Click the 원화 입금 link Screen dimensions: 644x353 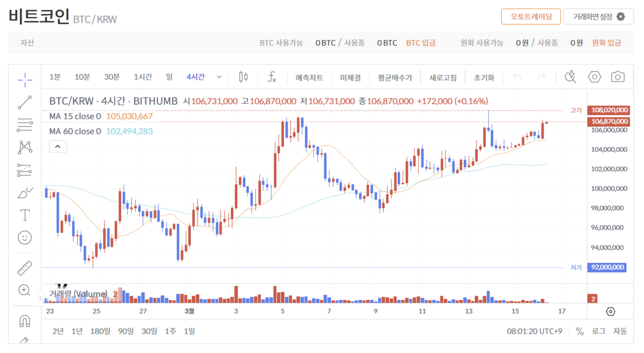tap(606, 43)
